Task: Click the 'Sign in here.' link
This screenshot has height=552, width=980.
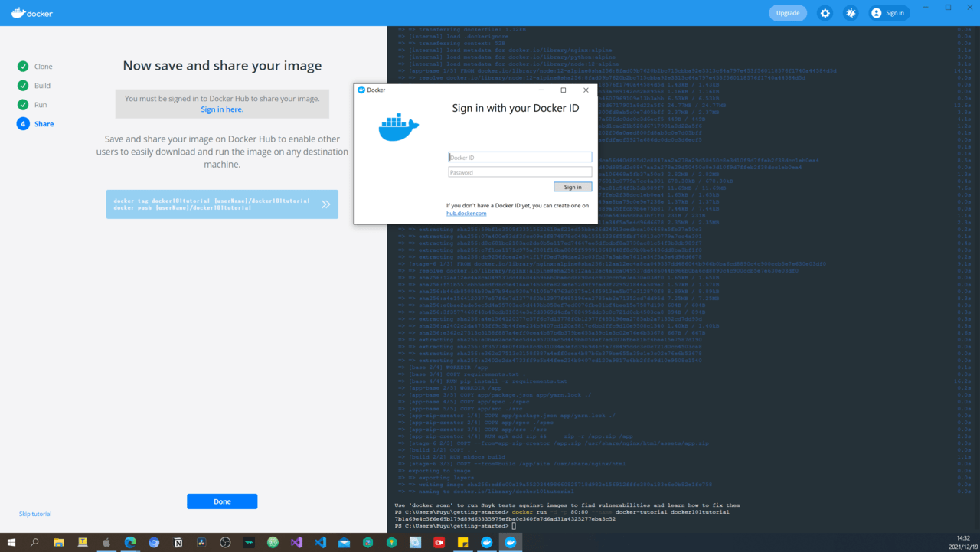Action: [x=222, y=109]
